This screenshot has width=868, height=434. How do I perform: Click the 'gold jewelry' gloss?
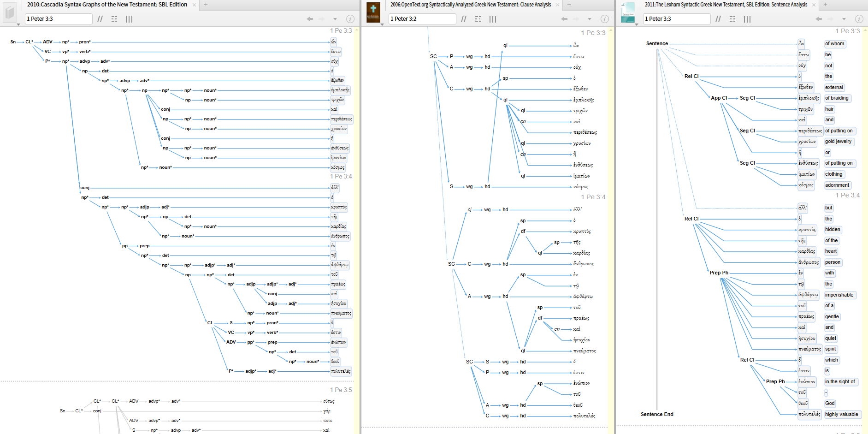pos(838,142)
